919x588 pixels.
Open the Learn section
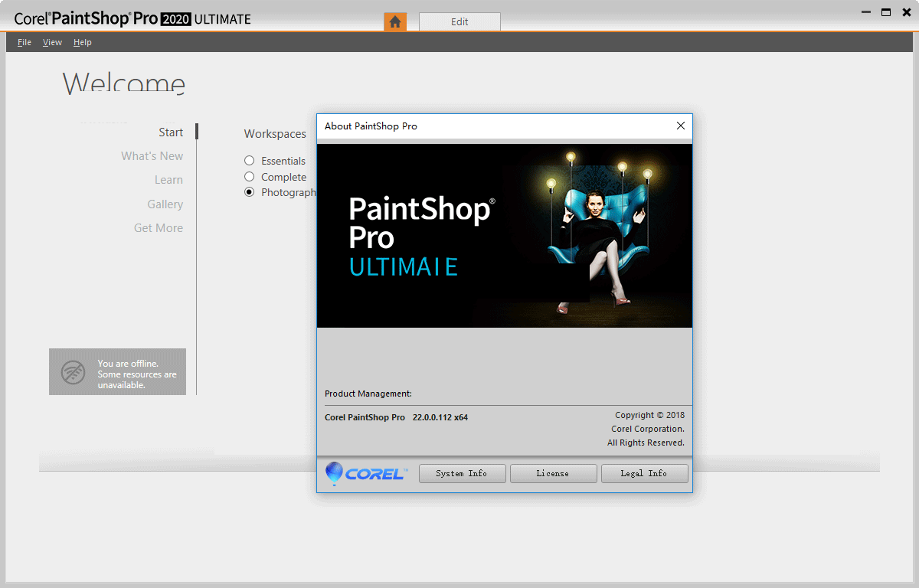pos(168,179)
